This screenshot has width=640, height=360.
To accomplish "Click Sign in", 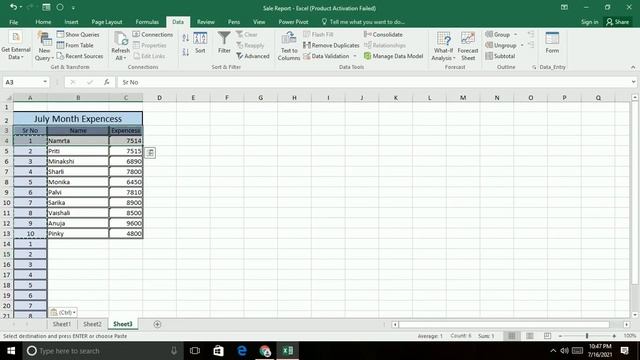I will (x=589, y=22).
